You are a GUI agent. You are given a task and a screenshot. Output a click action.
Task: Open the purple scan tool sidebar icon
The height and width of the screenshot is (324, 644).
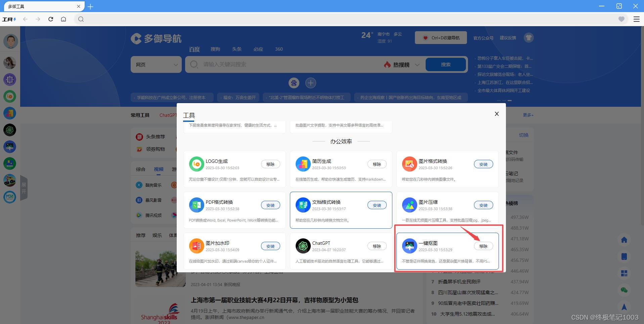[10, 80]
